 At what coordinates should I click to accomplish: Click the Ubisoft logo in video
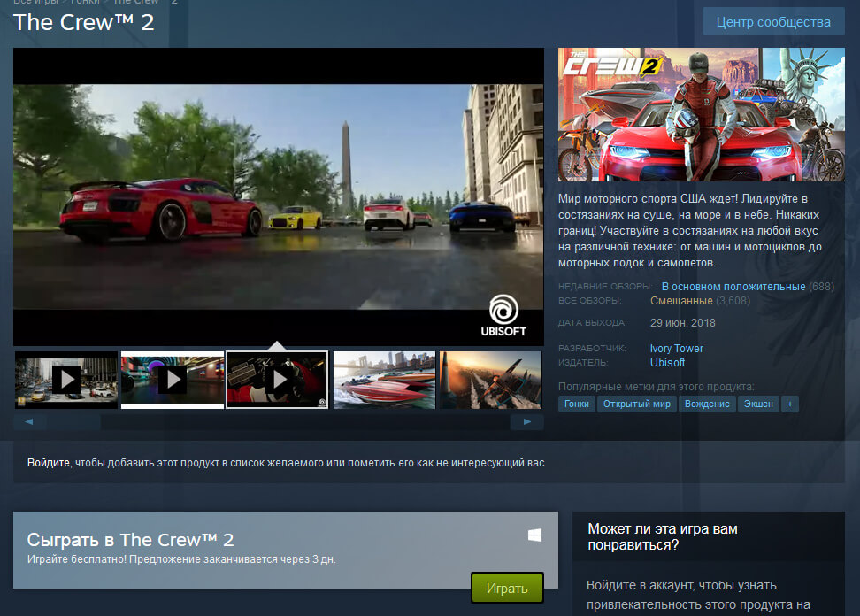click(503, 315)
